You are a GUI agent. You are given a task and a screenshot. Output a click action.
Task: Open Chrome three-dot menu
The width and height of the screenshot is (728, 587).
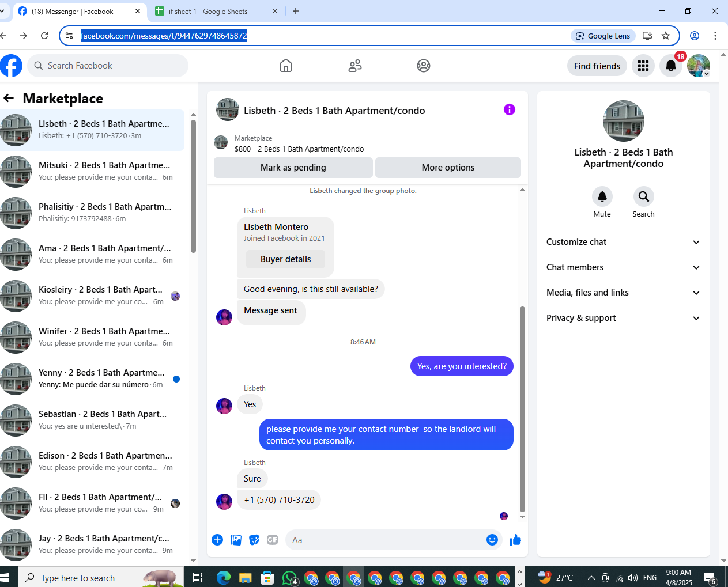tap(715, 36)
